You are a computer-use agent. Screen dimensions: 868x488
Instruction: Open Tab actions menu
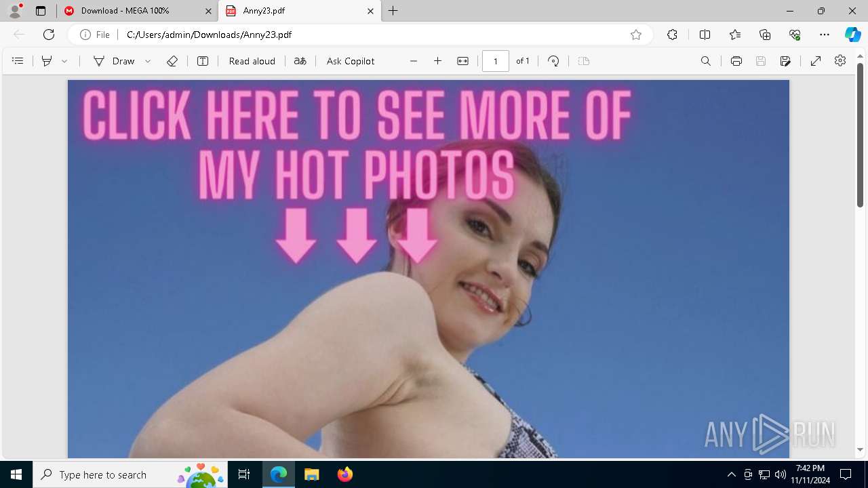click(41, 11)
